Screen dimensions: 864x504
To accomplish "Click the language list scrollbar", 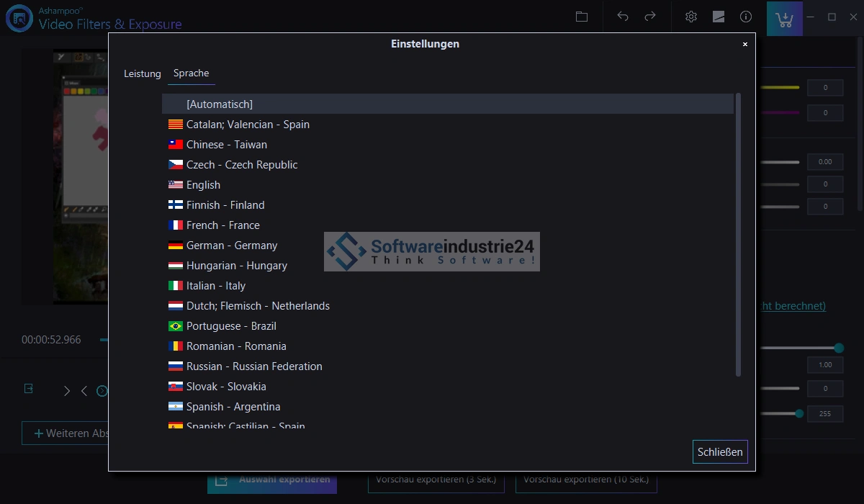I will (738, 234).
